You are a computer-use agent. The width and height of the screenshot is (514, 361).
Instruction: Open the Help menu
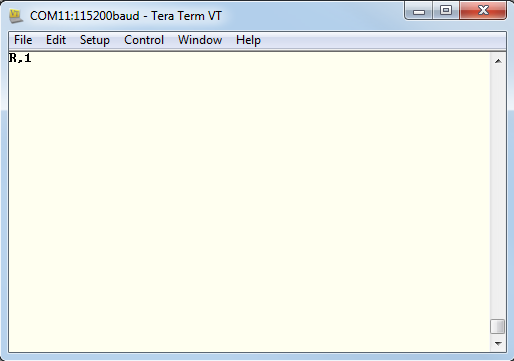coord(248,40)
